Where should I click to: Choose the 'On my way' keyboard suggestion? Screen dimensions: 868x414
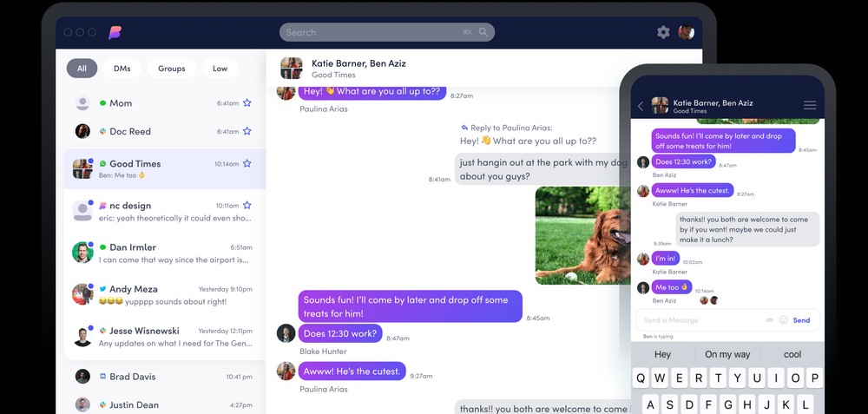727,354
